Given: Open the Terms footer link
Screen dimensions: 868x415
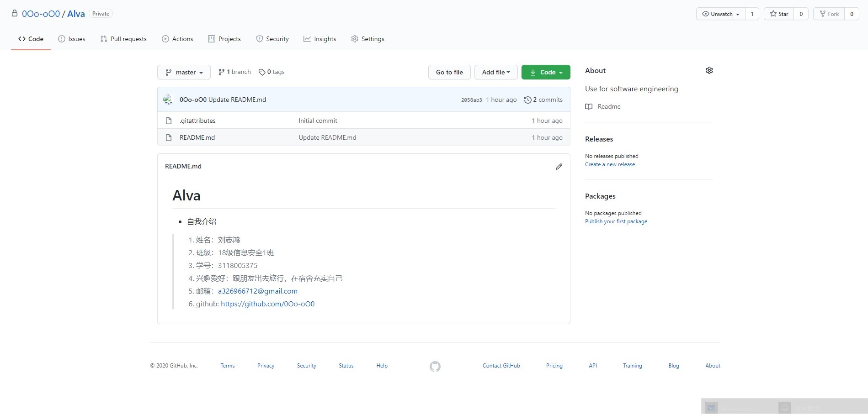Looking at the screenshot, I should click(x=228, y=366).
